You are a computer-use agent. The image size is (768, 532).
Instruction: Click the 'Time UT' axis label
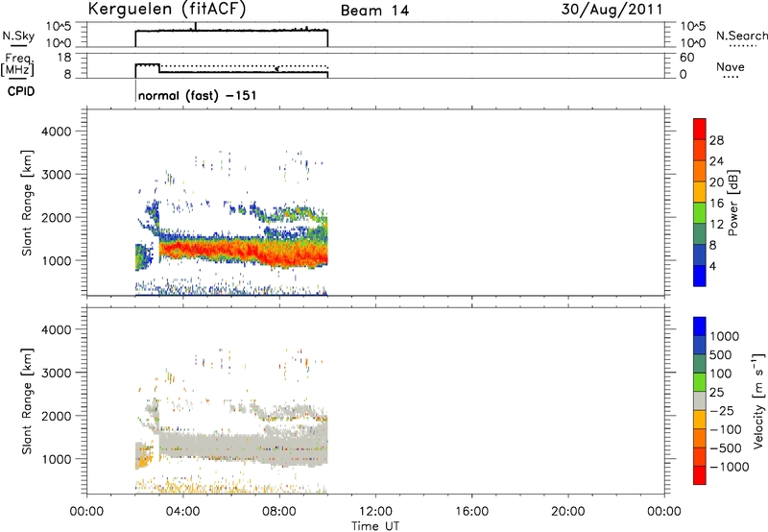[x=375, y=526]
